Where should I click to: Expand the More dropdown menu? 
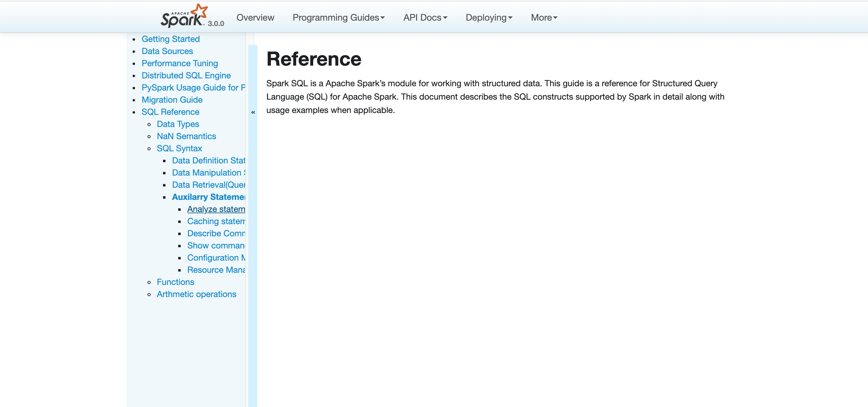(544, 18)
